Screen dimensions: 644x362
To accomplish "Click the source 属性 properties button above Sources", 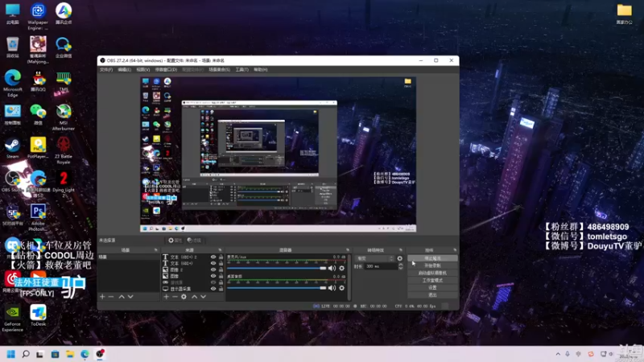I will click(175, 240).
